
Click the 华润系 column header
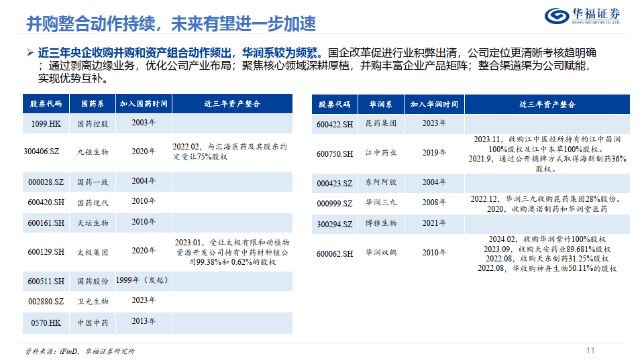point(381,105)
